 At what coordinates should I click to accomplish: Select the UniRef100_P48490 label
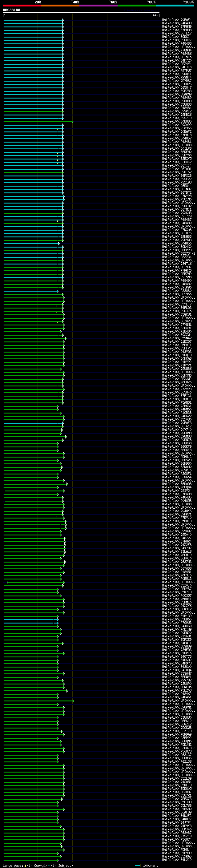coord(177,281)
